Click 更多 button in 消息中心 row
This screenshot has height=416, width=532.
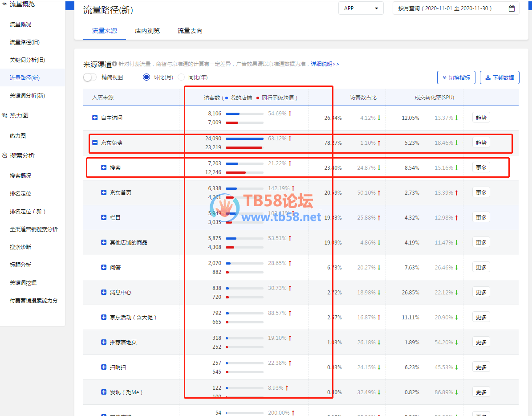pyautogui.click(x=481, y=292)
